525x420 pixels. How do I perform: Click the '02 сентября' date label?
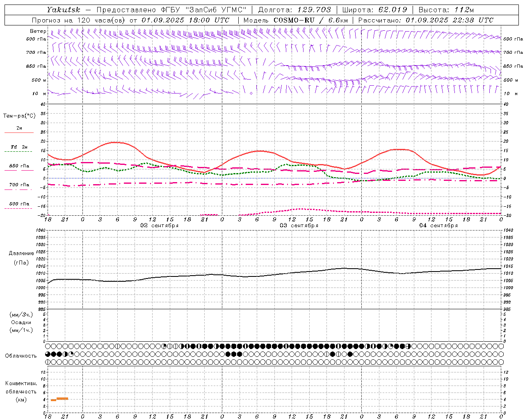[160, 226]
